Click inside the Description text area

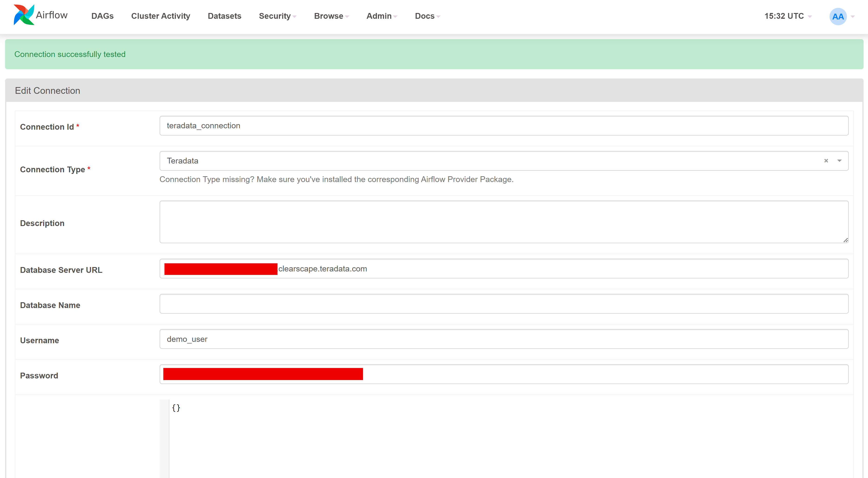[504, 222]
